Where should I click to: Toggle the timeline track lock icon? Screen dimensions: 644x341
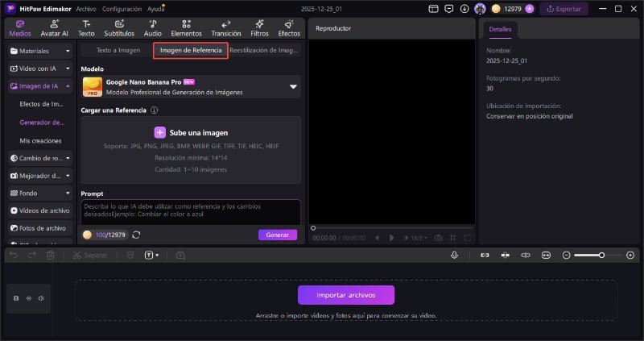(17, 298)
